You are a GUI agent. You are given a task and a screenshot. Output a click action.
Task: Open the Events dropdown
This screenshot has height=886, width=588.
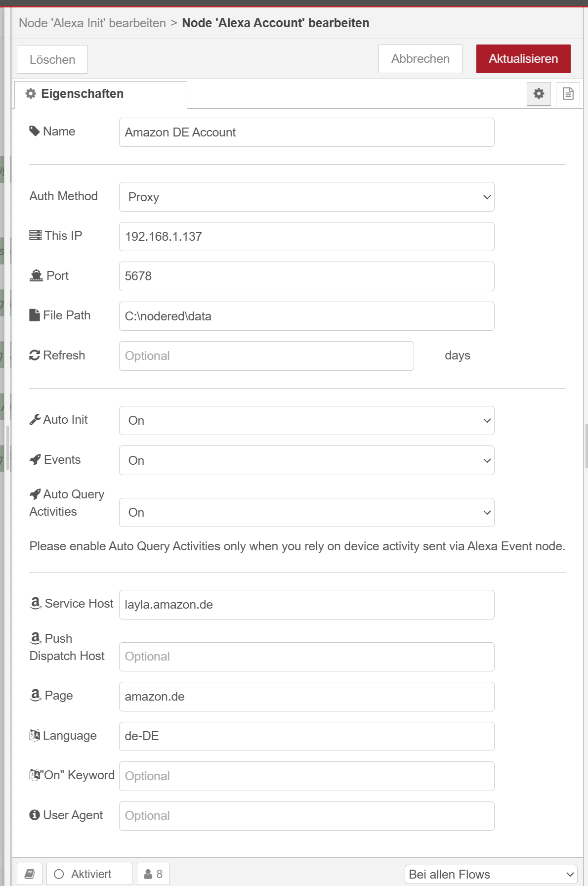click(306, 460)
